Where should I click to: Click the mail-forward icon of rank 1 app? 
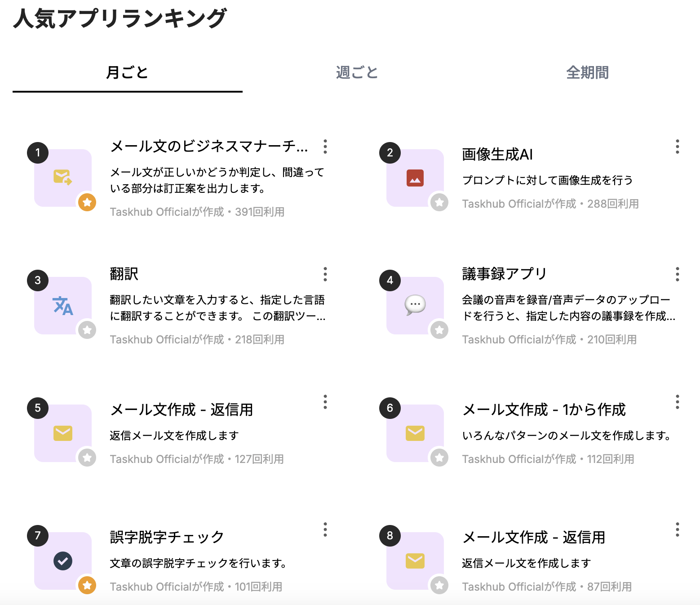point(63,178)
